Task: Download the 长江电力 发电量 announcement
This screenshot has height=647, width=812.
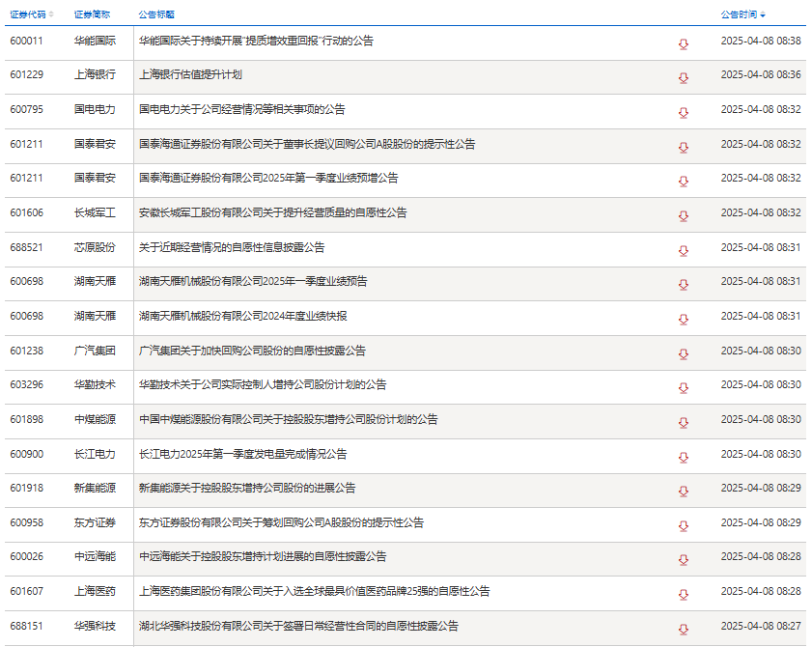Action: pyautogui.click(x=684, y=457)
